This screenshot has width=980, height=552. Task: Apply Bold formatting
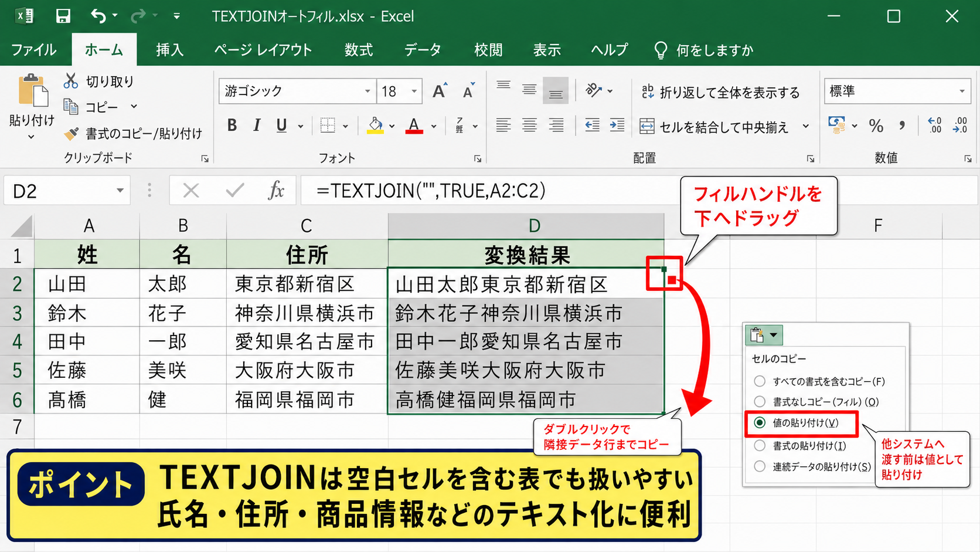pos(232,126)
